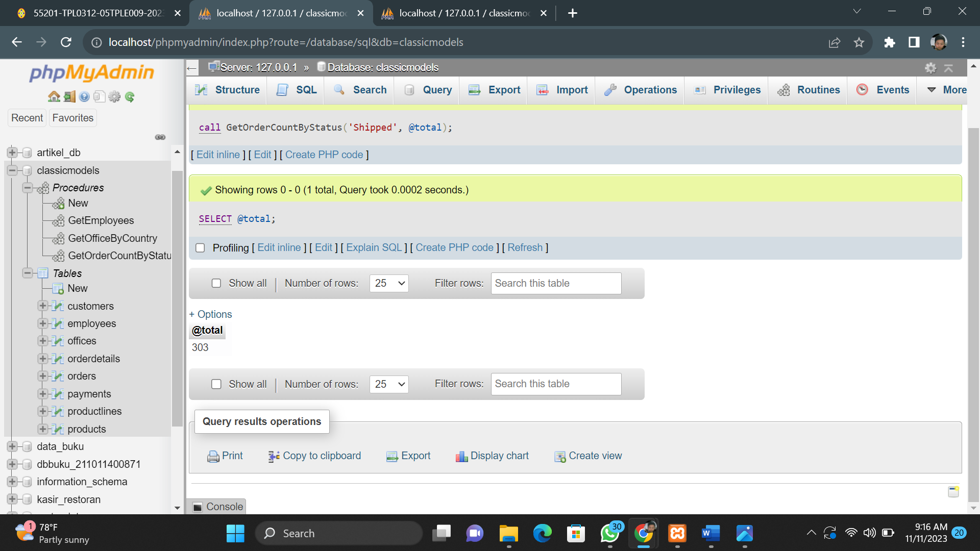Click browser address bar URL
Viewport: 980px width, 551px height.
[x=286, y=42]
